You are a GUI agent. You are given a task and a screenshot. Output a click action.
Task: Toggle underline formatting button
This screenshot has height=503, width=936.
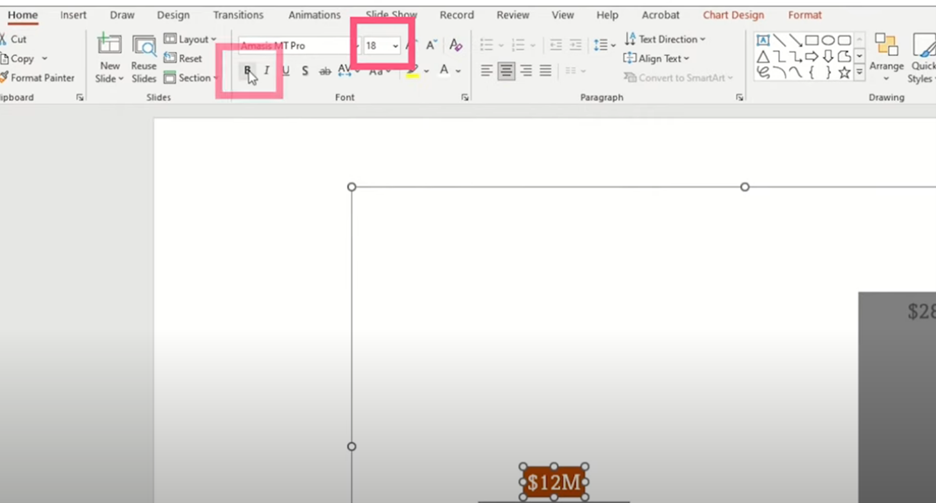(285, 71)
